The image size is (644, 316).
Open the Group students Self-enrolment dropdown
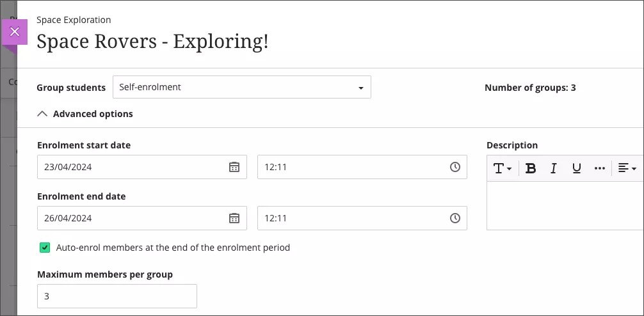tap(241, 87)
